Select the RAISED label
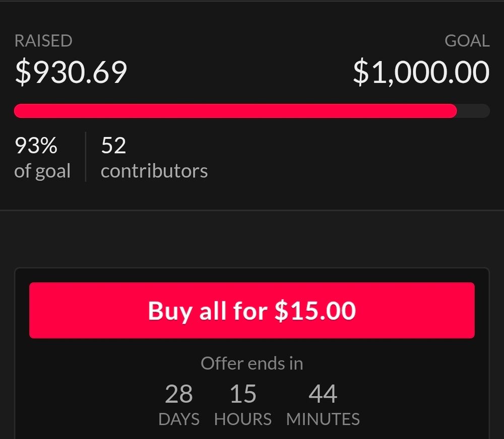Screen dimensions: 504x439 (x=43, y=41)
